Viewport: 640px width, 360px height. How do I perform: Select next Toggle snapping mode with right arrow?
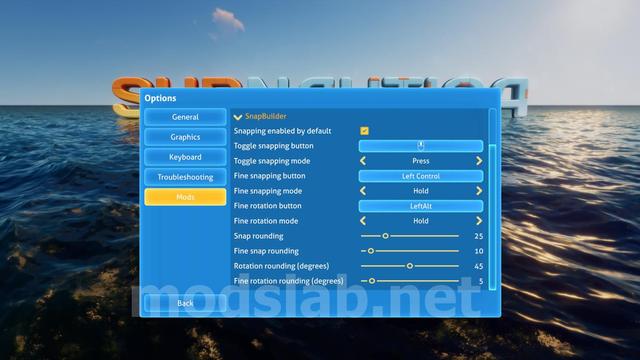click(x=479, y=161)
